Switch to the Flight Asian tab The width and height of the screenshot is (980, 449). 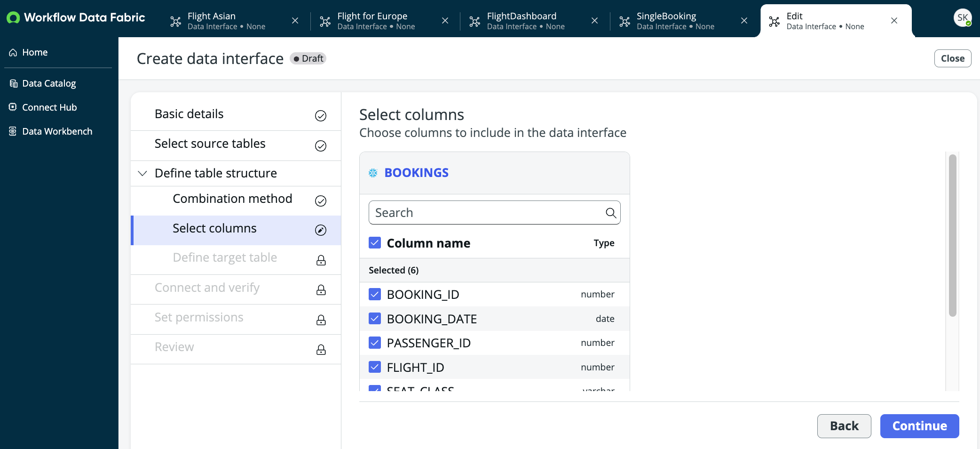coord(226,21)
